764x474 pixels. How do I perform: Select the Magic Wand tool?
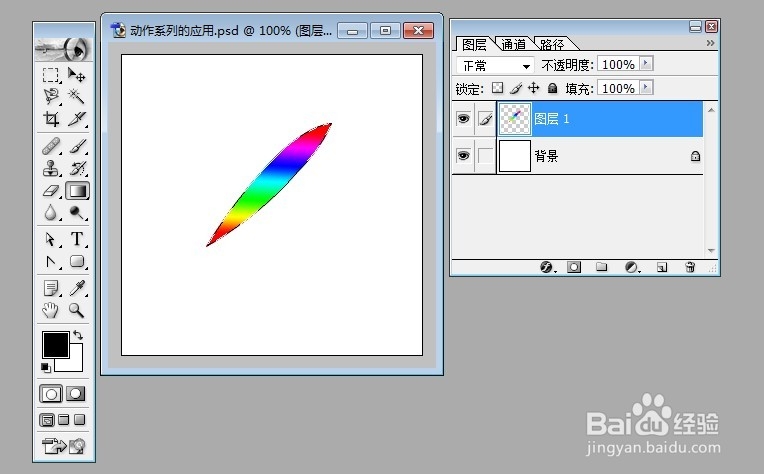coord(76,96)
